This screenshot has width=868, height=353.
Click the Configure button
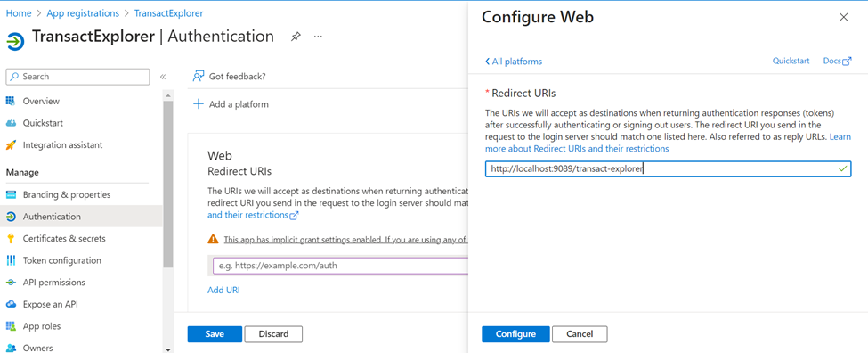[x=515, y=334]
